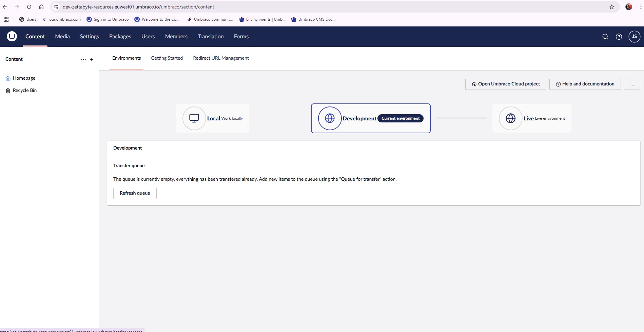The width and height of the screenshot is (644, 332).
Task: Open the Settings section
Action: [90, 37]
